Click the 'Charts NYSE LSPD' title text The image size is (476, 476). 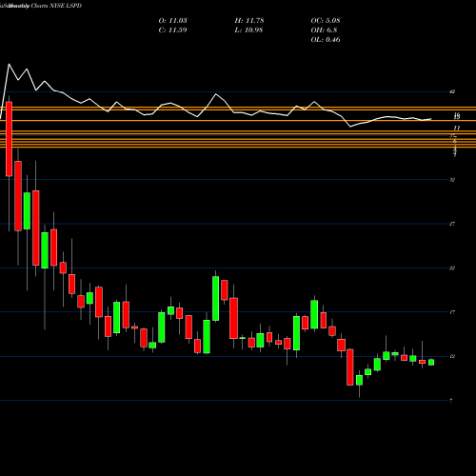56,6
